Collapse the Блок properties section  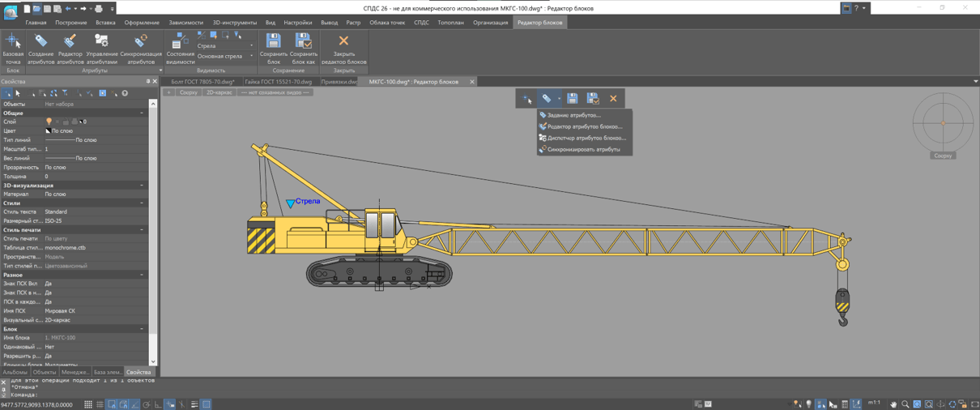pyautogui.click(x=142, y=329)
